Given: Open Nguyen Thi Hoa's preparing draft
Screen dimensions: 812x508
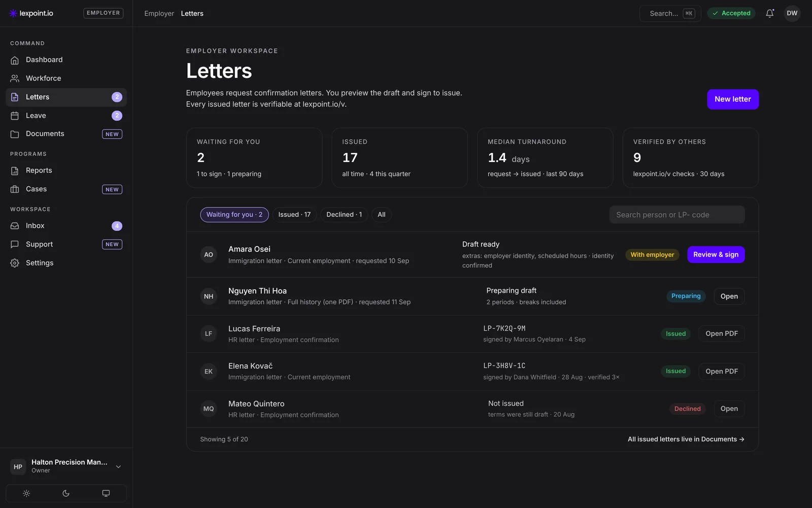Looking at the screenshot, I should tap(729, 296).
